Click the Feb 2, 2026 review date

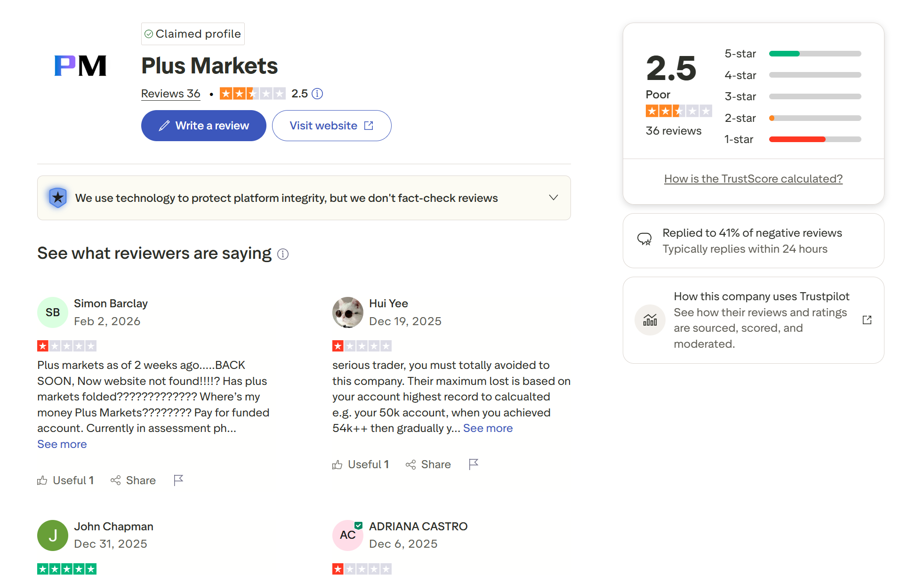tap(107, 321)
